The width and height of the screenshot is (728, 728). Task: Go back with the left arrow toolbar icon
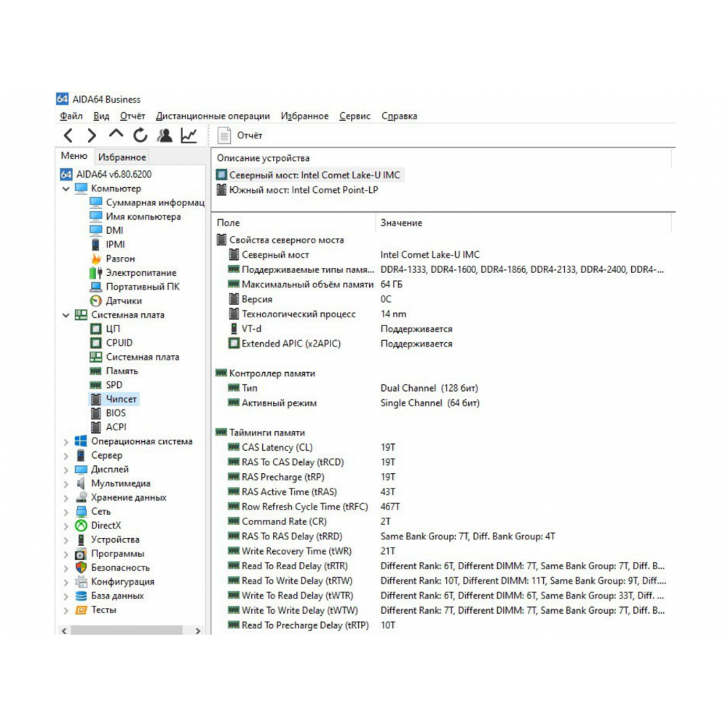(68, 135)
